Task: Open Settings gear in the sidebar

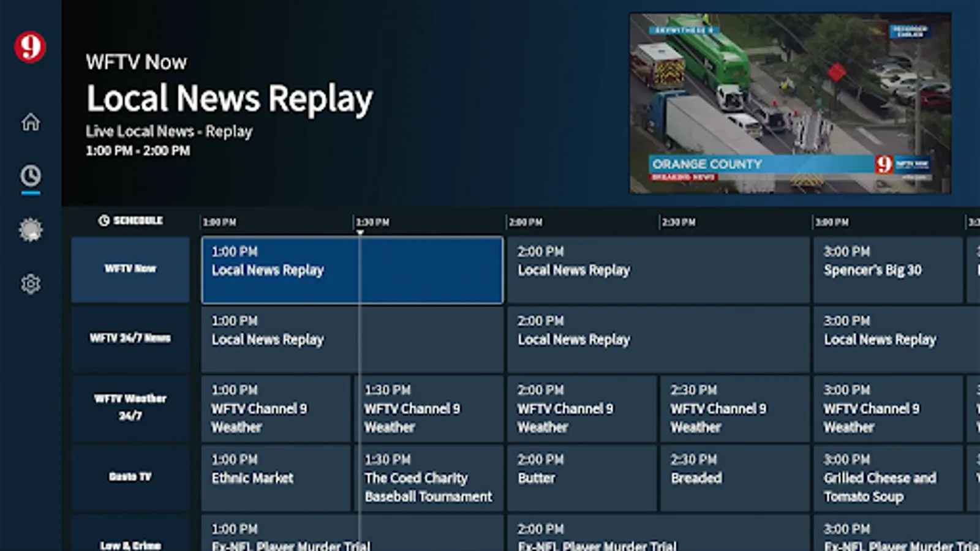Action: (x=31, y=284)
